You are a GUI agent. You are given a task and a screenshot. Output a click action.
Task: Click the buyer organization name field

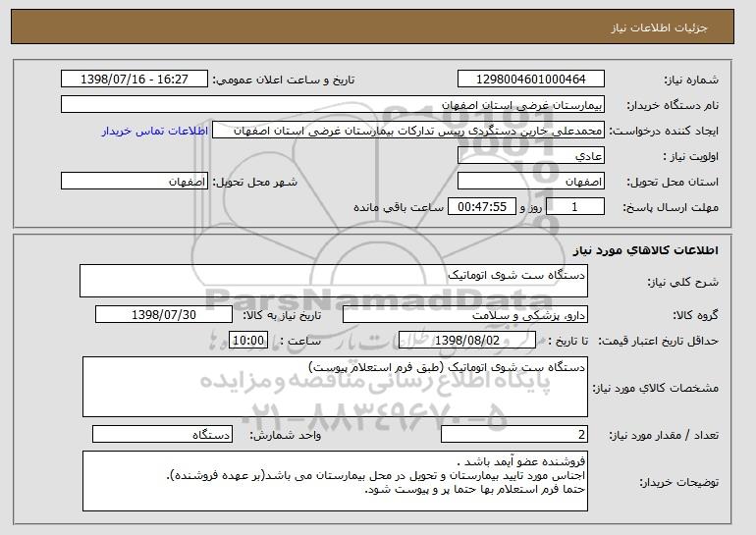[333, 105]
